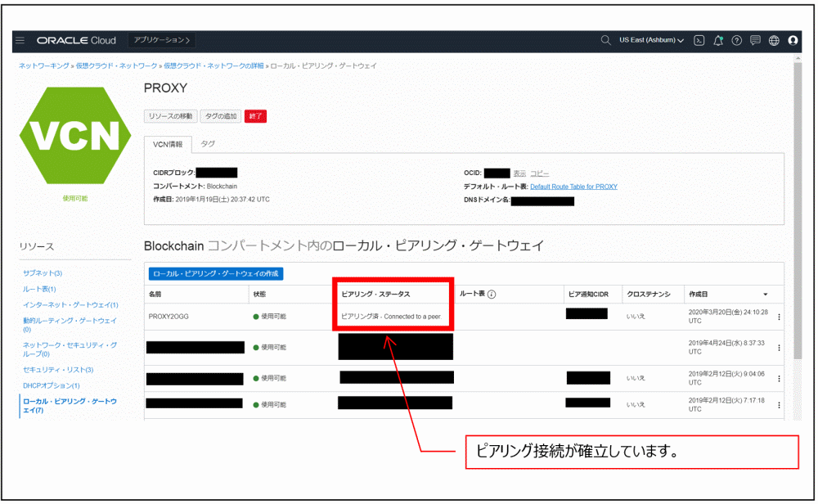This screenshot has width=818, height=504.
Task: Click 名前 column header
Action: pyautogui.click(x=155, y=295)
